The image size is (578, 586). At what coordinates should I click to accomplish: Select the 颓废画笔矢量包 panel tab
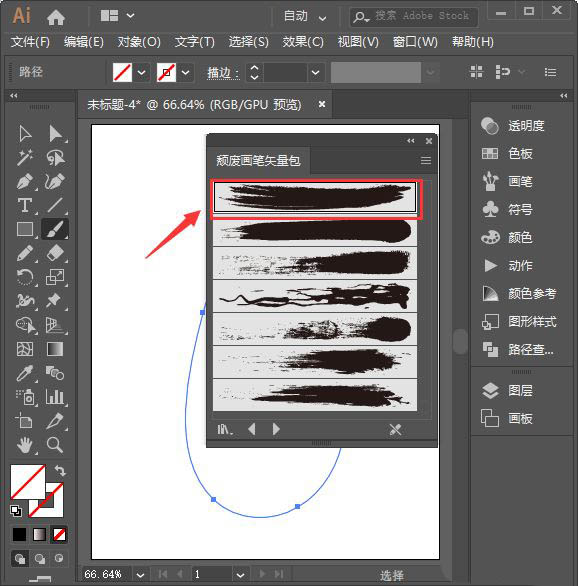(258, 161)
